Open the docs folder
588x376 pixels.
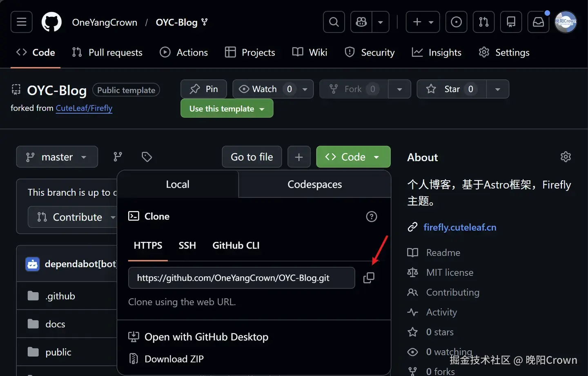pos(56,324)
